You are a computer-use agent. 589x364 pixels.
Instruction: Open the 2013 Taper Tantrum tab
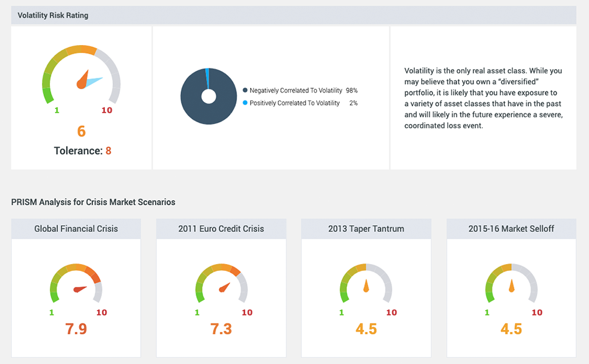coord(366,228)
